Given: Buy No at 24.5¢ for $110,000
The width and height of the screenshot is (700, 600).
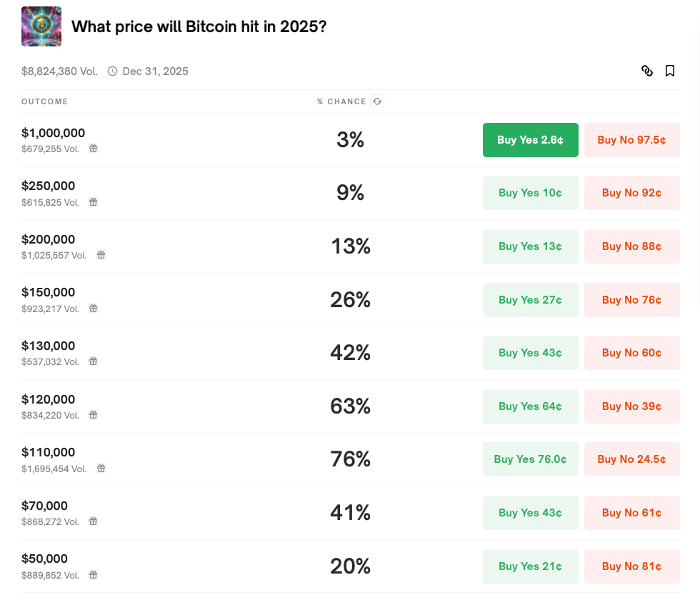Looking at the screenshot, I should point(631,459).
